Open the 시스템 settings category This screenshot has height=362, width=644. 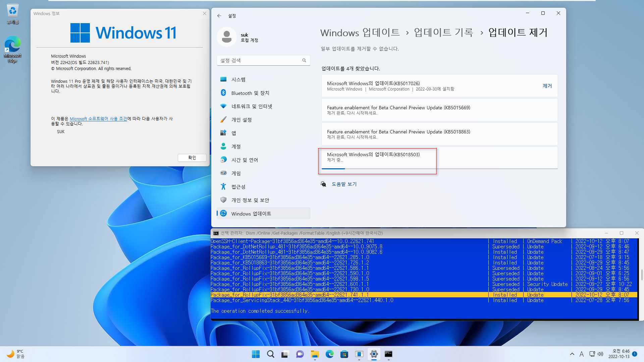point(264,79)
